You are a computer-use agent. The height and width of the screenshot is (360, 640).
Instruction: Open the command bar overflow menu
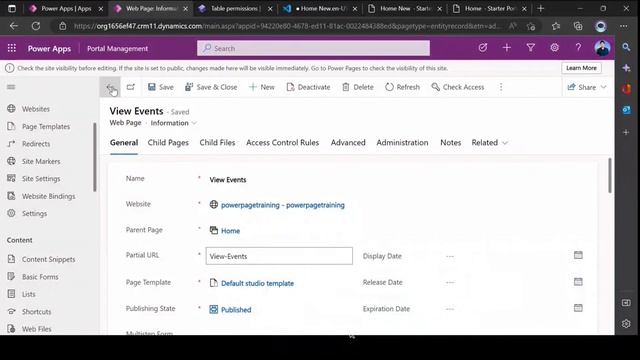(501, 87)
